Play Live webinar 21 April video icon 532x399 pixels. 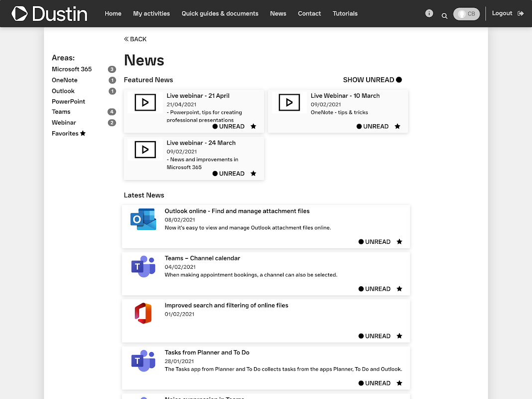(x=145, y=102)
